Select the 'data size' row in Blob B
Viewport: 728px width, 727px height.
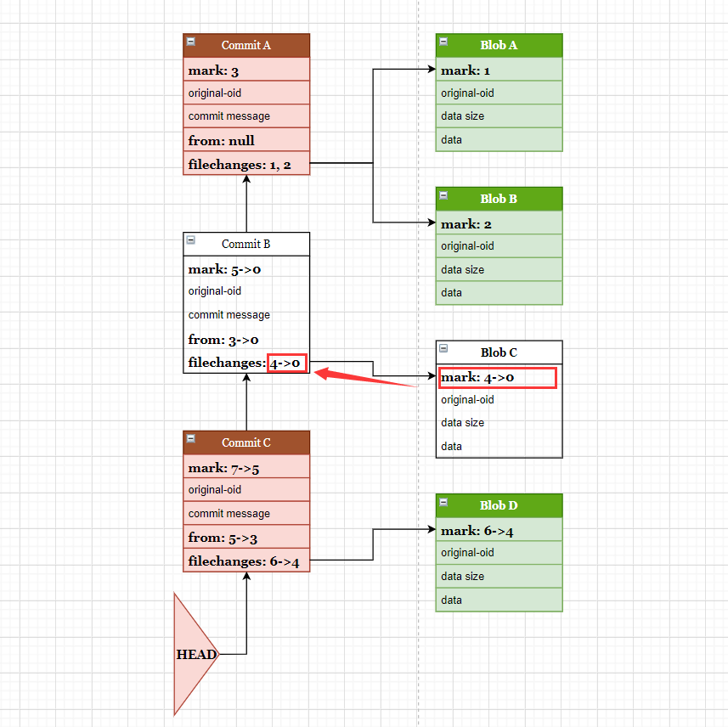(499, 269)
